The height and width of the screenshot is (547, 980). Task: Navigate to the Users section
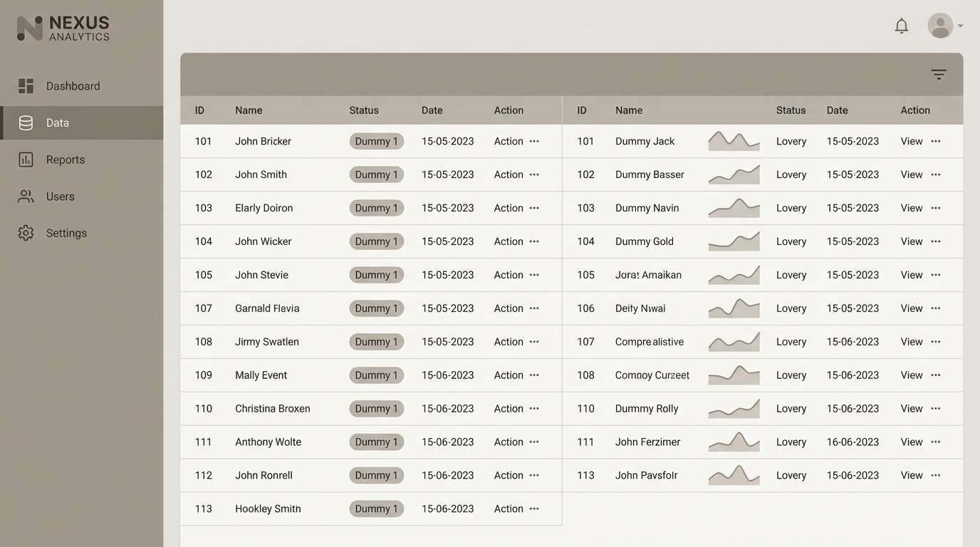(60, 197)
